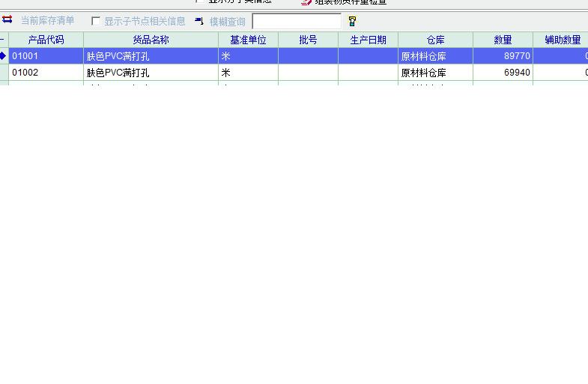Click the 模糊查询 text button
This screenshot has width=588, height=384.
(227, 21)
